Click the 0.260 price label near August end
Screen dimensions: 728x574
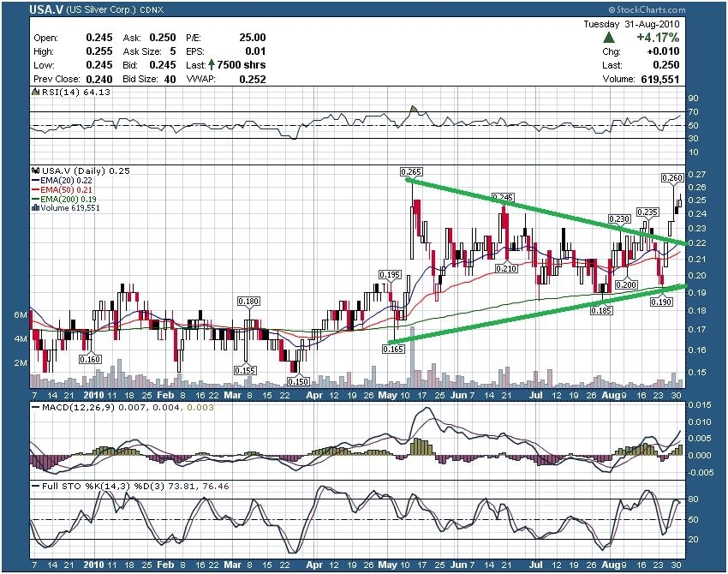[672, 177]
